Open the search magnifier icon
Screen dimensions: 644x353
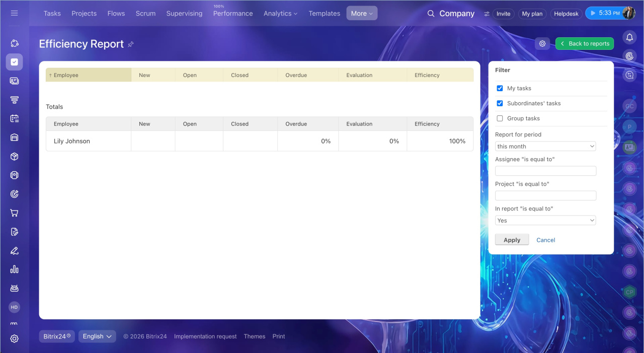431,14
